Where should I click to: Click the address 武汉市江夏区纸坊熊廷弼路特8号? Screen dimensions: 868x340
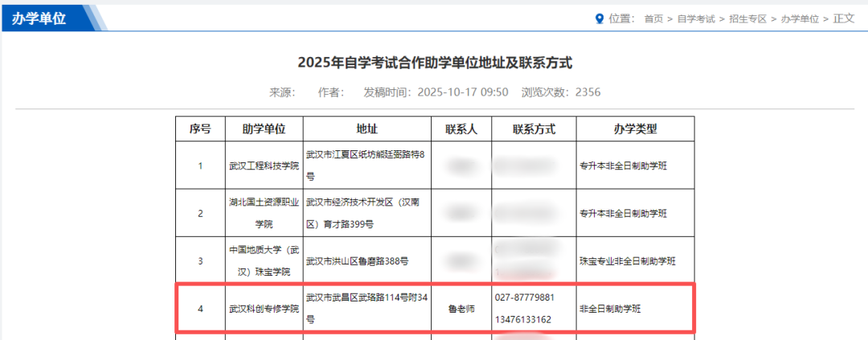[x=366, y=166]
